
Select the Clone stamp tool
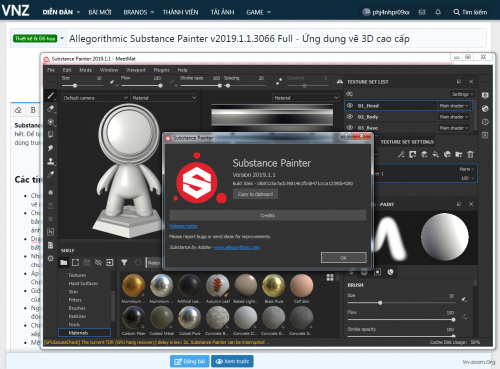pos(51,161)
